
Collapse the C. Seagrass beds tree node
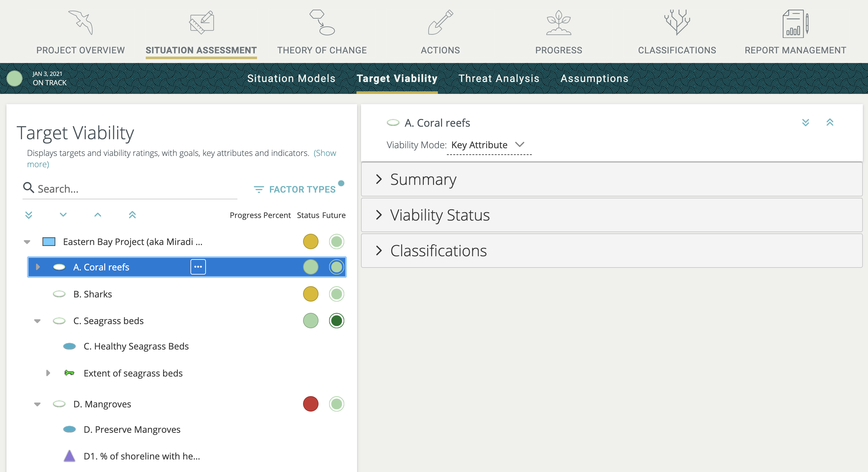point(37,321)
